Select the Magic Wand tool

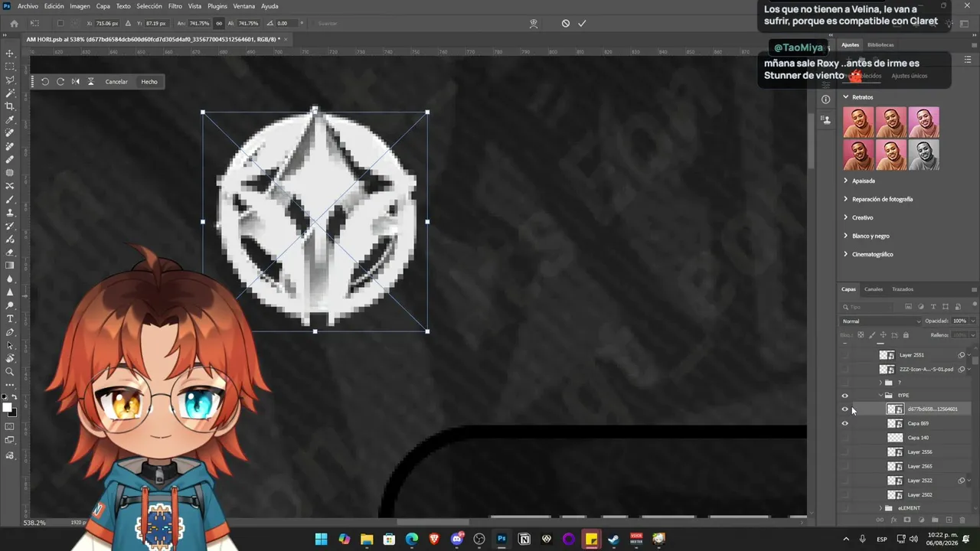[x=10, y=93]
